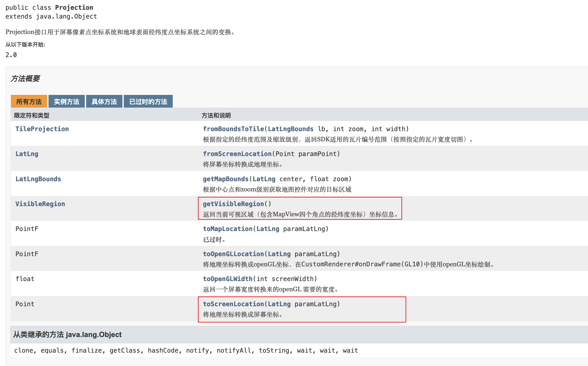This screenshot has height=366, width=588.
Task: Click the fromScreenLocation method link
Action: point(237,154)
